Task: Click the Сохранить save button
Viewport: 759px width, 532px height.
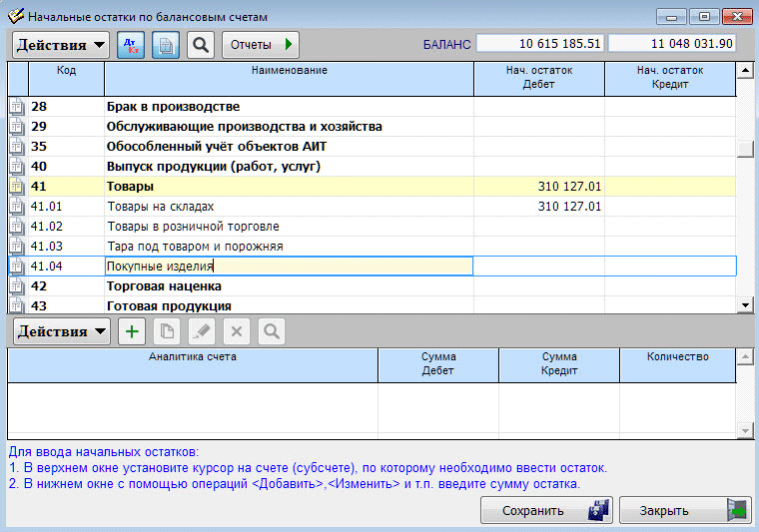Action: (546, 510)
